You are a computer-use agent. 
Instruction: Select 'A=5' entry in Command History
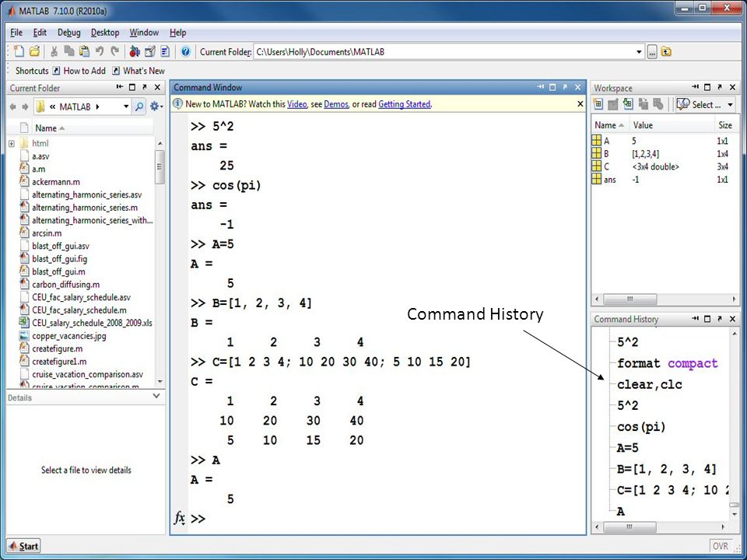coord(627,448)
